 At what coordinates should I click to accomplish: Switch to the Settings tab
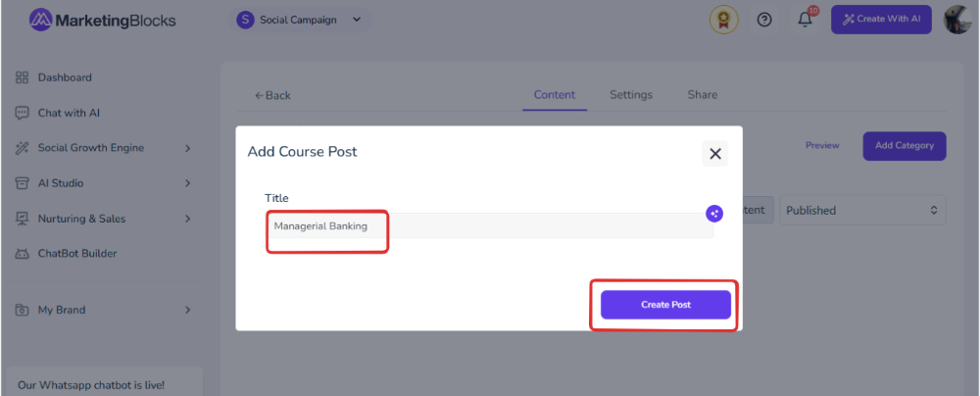(x=630, y=95)
